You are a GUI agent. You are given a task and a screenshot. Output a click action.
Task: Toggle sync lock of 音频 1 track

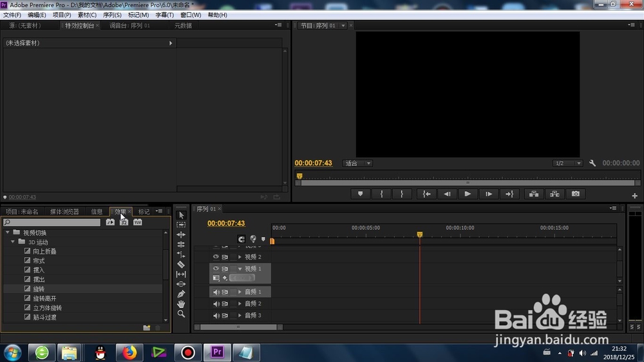225,292
